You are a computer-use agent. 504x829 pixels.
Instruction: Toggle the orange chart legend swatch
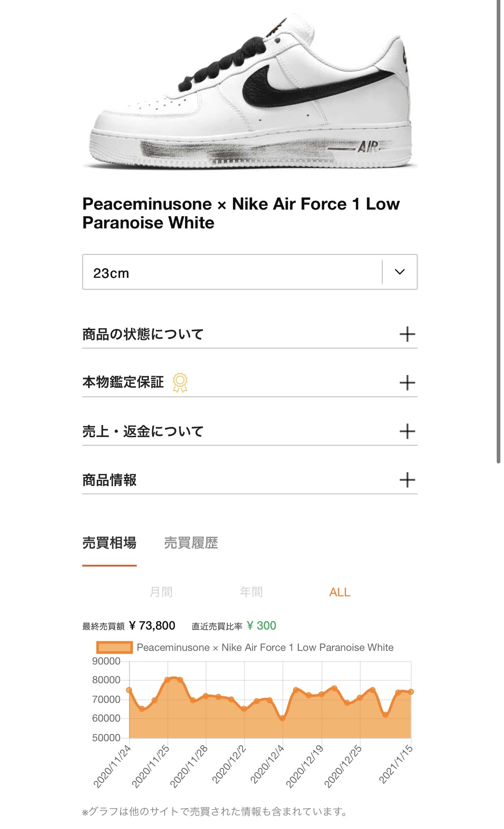pos(114,647)
